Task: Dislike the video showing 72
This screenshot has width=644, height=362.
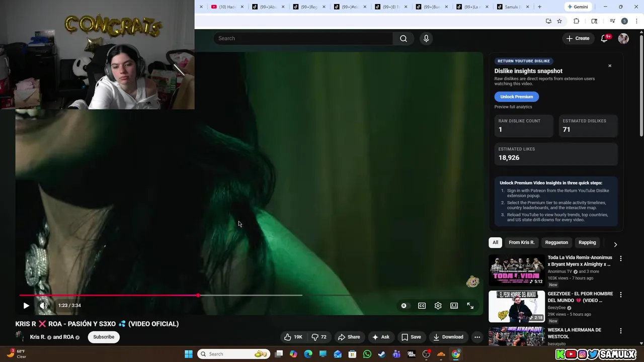Action: point(319,337)
